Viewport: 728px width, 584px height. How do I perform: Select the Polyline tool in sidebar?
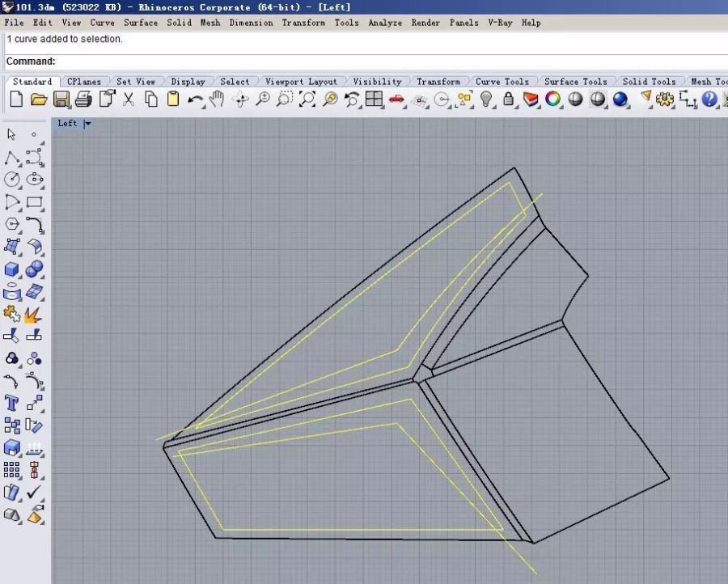click(x=12, y=158)
